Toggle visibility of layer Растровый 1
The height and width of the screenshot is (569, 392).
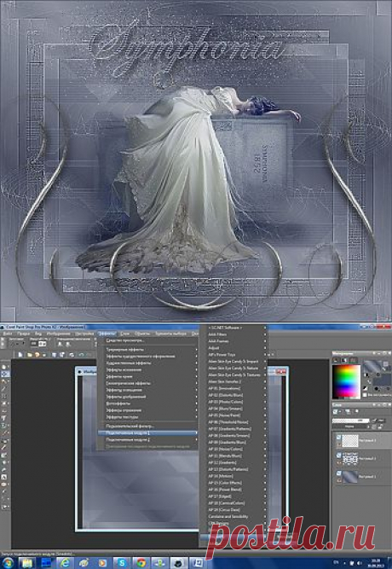click(338, 473)
